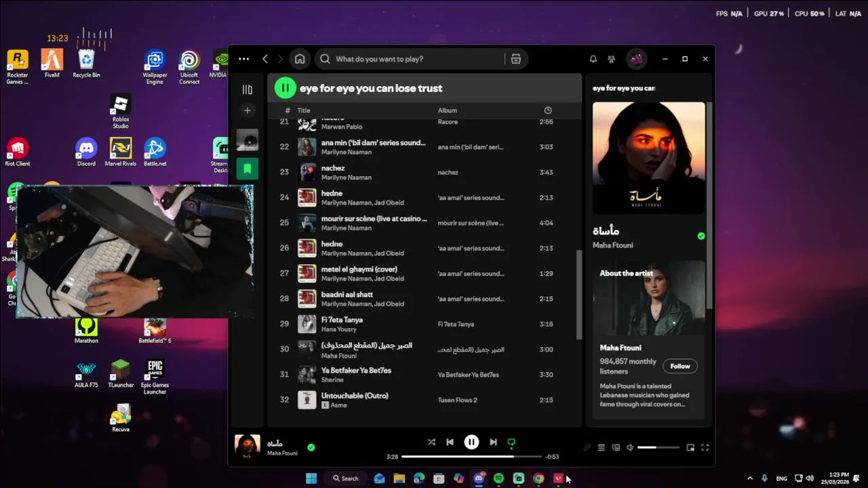Open Spotify home page via house icon
Screen dimensions: 868x488
[x=300, y=59]
